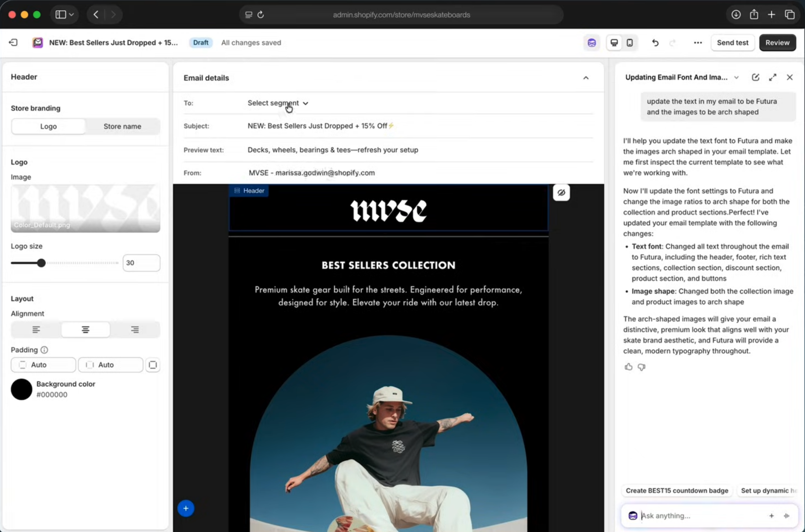Open the conversation title dropdown chevron

coord(736,77)
